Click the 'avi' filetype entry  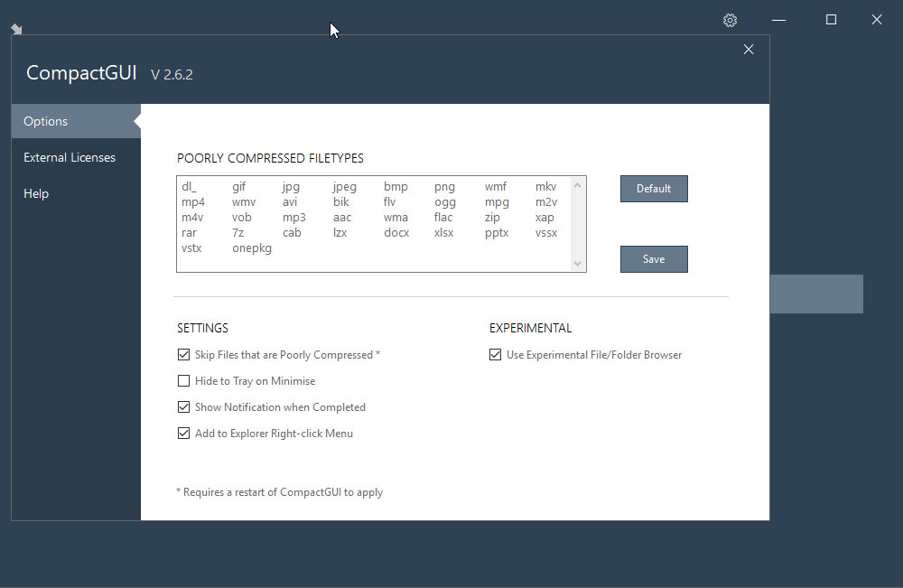click(290, 202)
